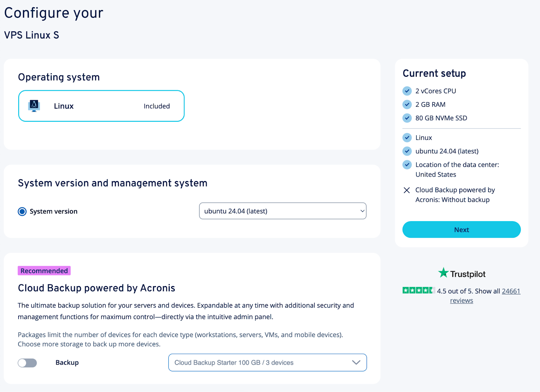Image resolution: width=540 pixels, height=392 pixels.
Task: Click the Trustpilot star logo
Action: pyautogui.click(x=443, y=273)
